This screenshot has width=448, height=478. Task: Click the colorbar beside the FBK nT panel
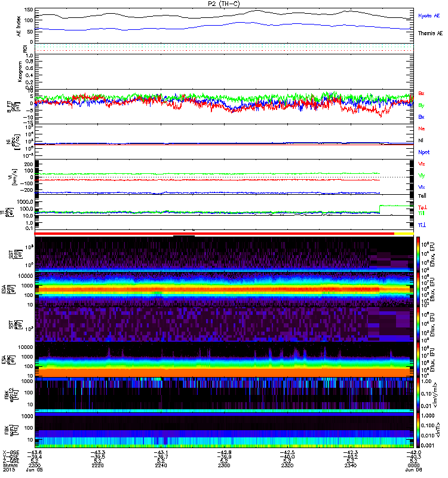[x=418, y=430]
